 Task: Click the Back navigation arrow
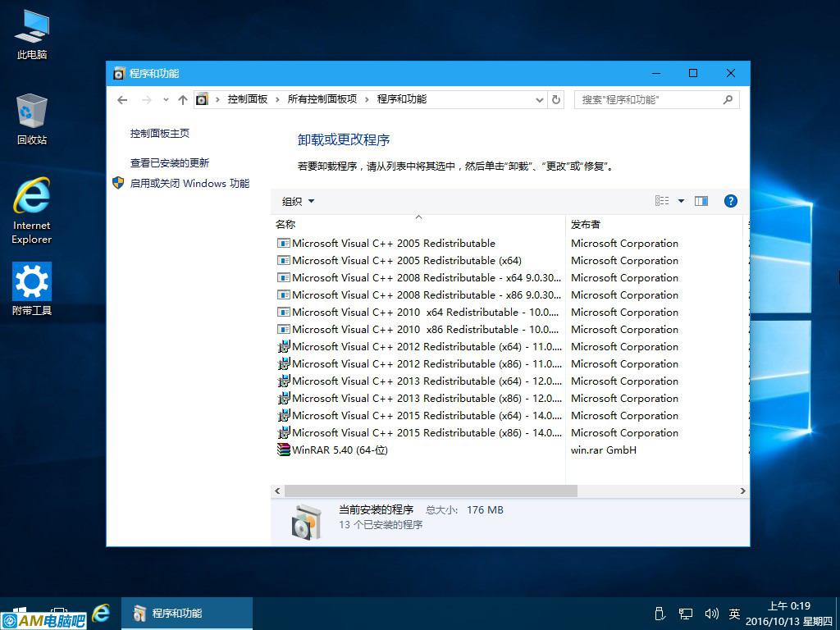[122, 99]
